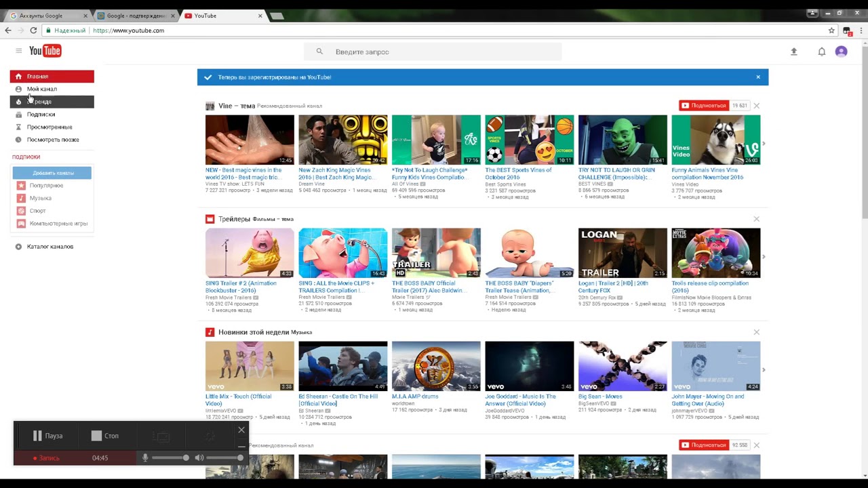868x488 pixels.
Task: Click the Добавить каналы button
Action: pyautogui.click(x=52, y=173)
